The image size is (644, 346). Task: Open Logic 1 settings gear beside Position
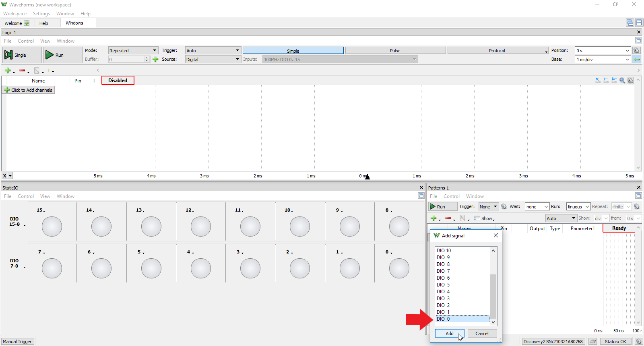tap(636, 51)
